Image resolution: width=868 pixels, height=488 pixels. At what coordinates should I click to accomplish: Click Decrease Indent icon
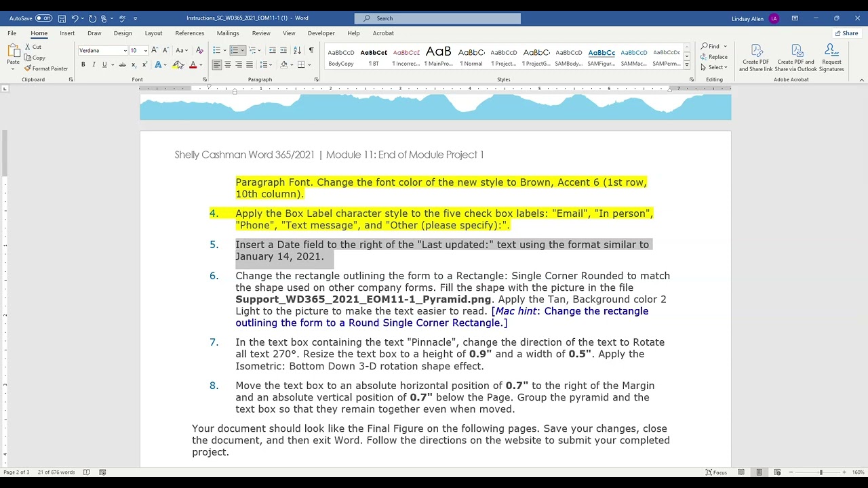(x=273, y=50)
